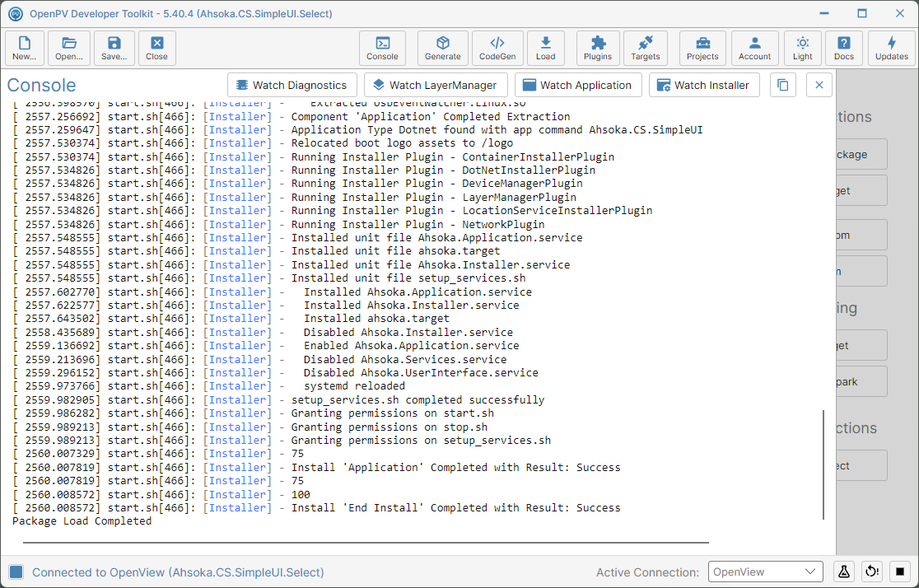Open the CodeGen tool
Screen dimensions: 919x588
[x=497, y=48]
